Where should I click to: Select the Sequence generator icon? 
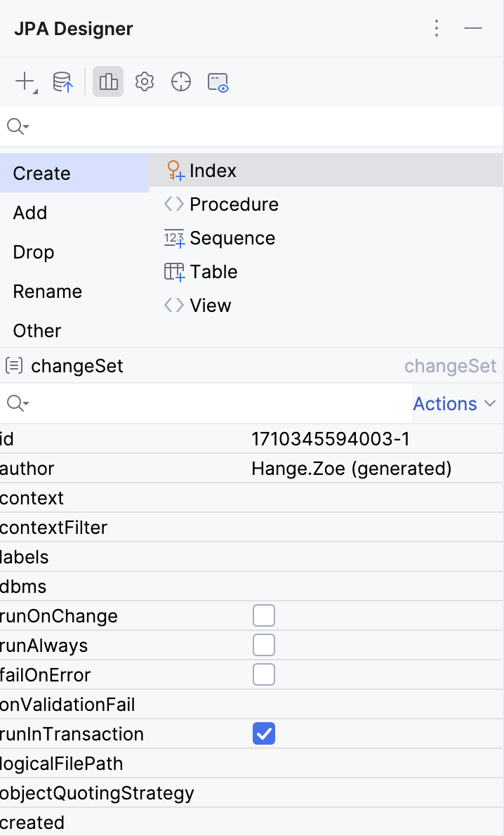coord(173,237)
